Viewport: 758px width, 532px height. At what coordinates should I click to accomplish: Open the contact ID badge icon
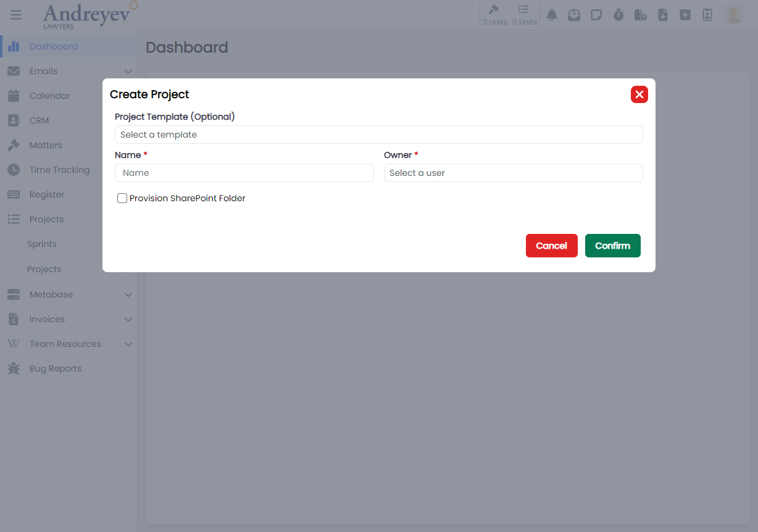(x=707, y=15)
